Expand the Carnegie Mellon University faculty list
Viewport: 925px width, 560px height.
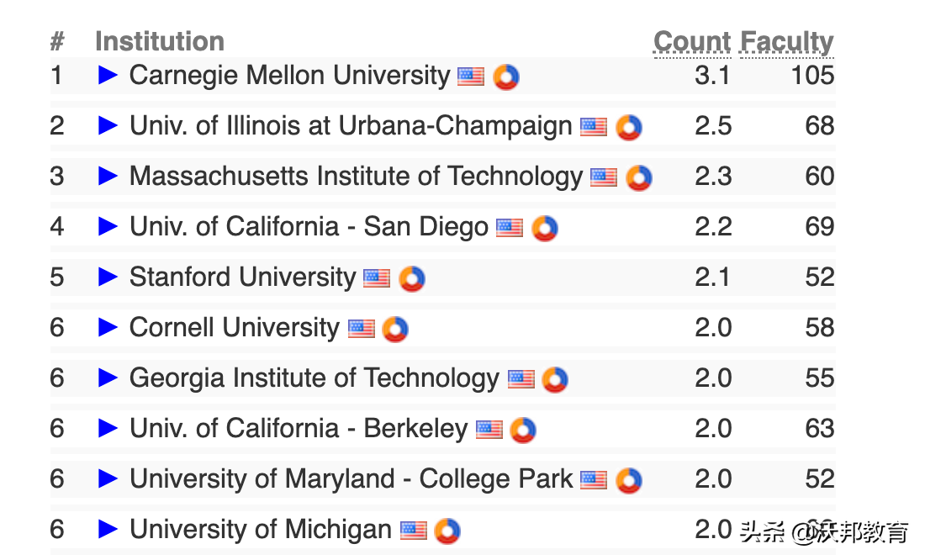pos(108,76)
